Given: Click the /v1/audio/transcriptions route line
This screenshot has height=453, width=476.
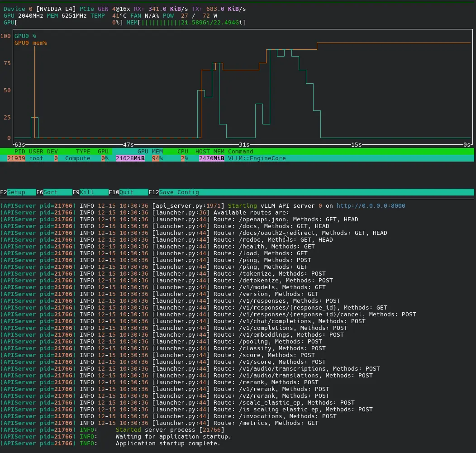Looking at the screenshot, I should click(190, 368).
